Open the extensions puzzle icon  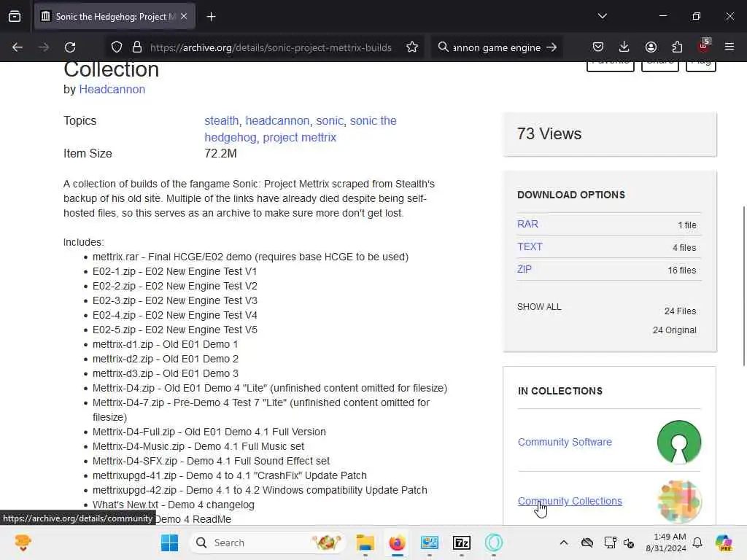pyautogui.click(x=677, y=47)
